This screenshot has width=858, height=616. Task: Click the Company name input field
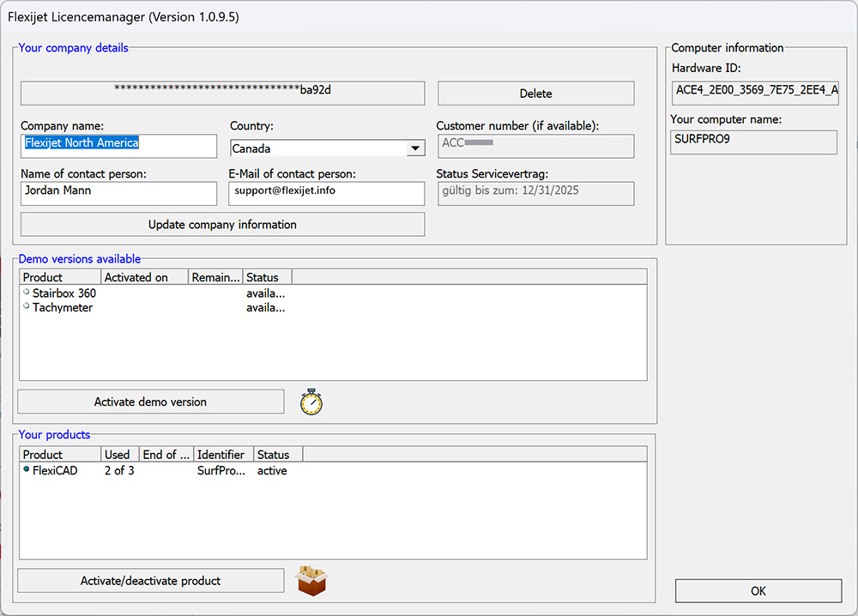coord(118,144)
